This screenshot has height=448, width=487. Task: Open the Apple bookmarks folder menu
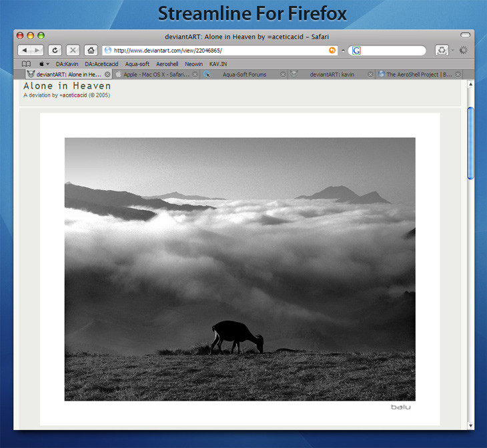click(x=44, y=64)
